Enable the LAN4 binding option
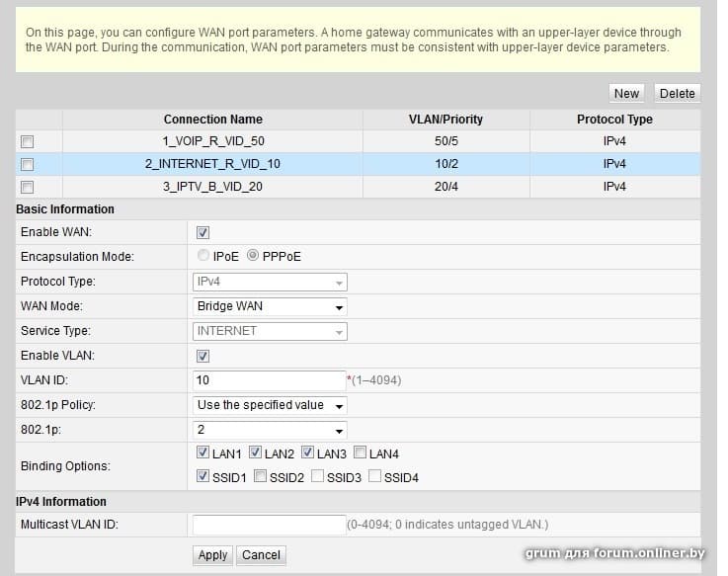Viewport: 728px width, 576px height. (361, 453)
